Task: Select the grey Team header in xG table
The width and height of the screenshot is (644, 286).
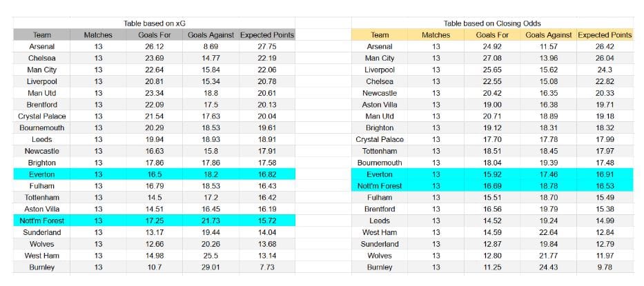Action: tap(41, 35)
